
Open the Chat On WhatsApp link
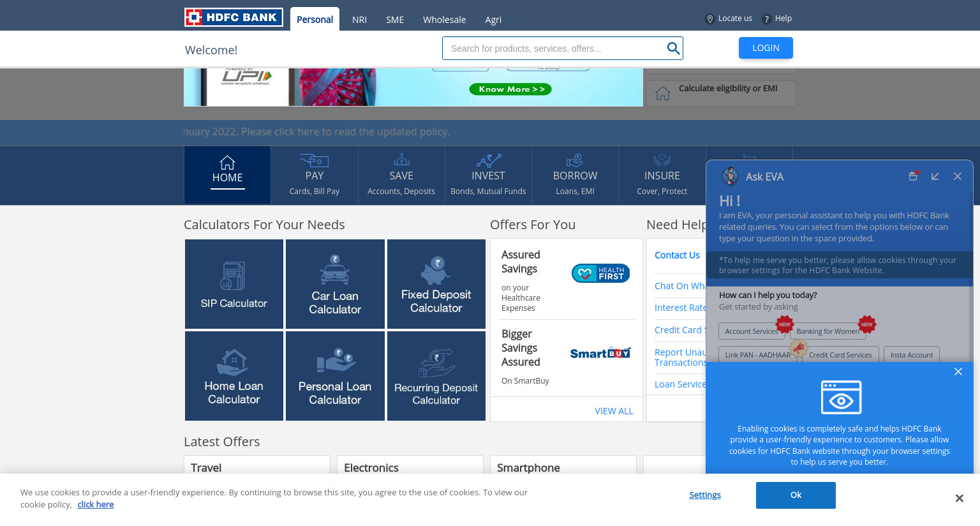[680, 286]
